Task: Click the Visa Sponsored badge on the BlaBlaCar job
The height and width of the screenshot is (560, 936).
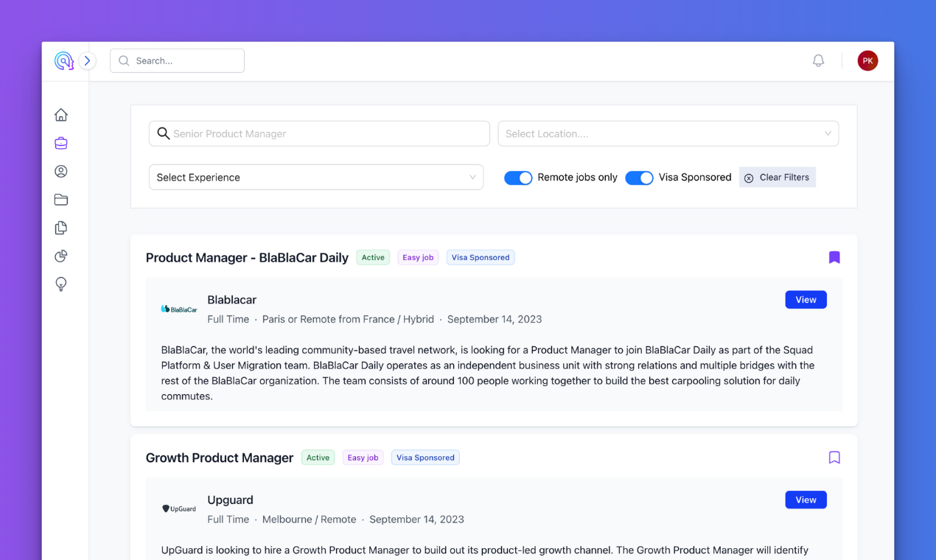Action: tap(481, 257)
